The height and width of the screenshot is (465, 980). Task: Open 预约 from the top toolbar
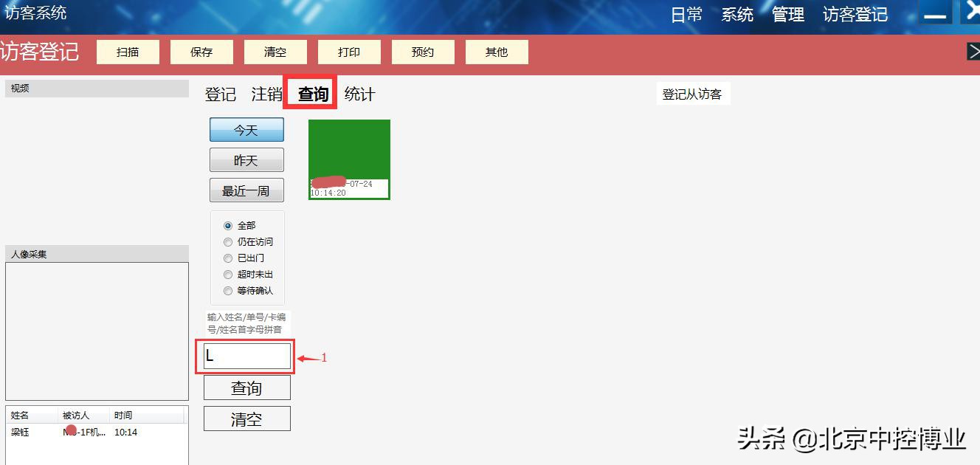pyautogui.click(x=423, y=52)
